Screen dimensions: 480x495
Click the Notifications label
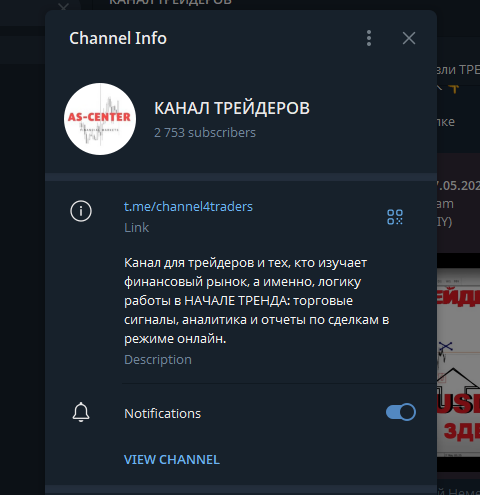163,414
